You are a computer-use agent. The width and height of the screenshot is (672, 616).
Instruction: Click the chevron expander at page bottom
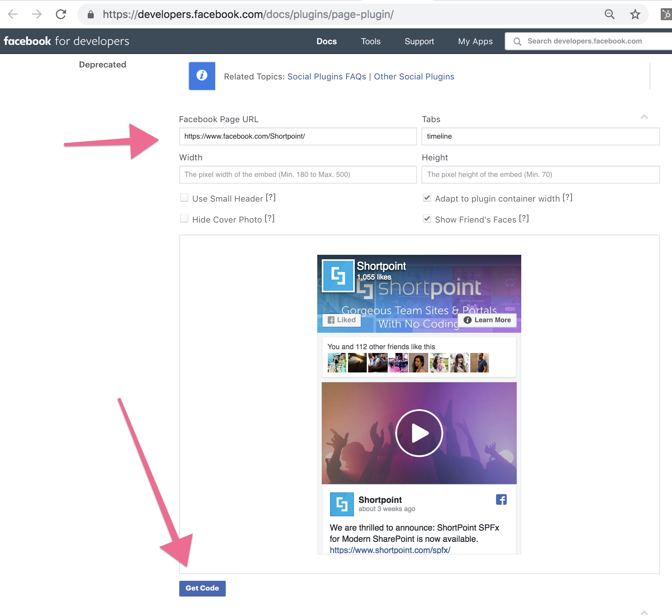[x=644, y=612]
